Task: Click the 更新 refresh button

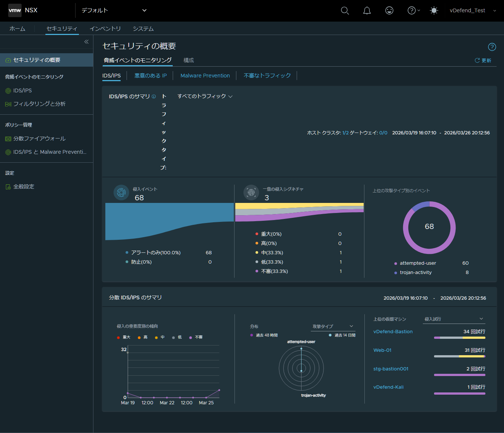Action: point(483,60)
